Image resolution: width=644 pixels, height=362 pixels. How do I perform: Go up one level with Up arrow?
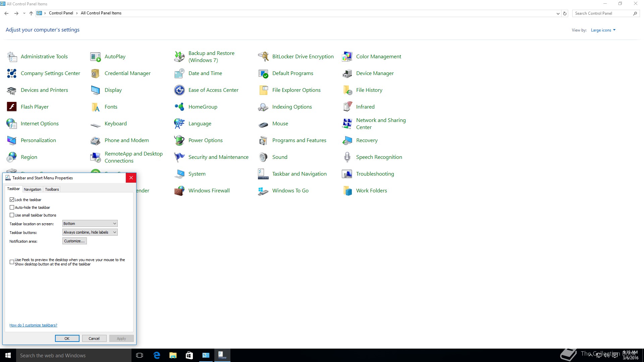[x=31, y=13]
